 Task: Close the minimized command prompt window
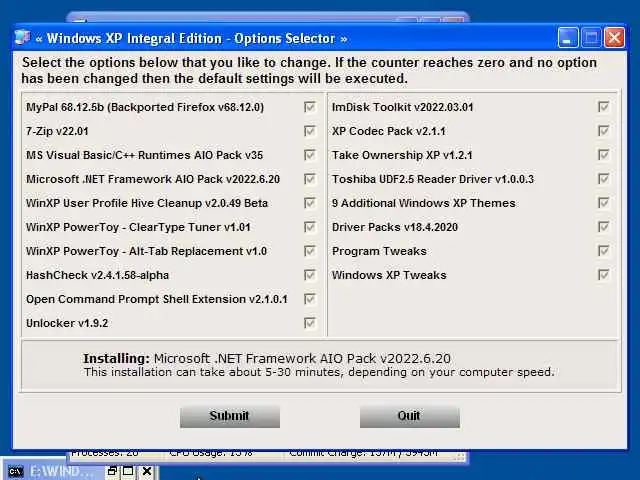click(x=147, y=471)
